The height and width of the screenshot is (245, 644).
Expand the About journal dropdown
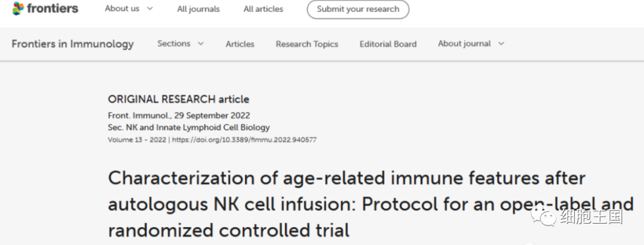point(470,44)
